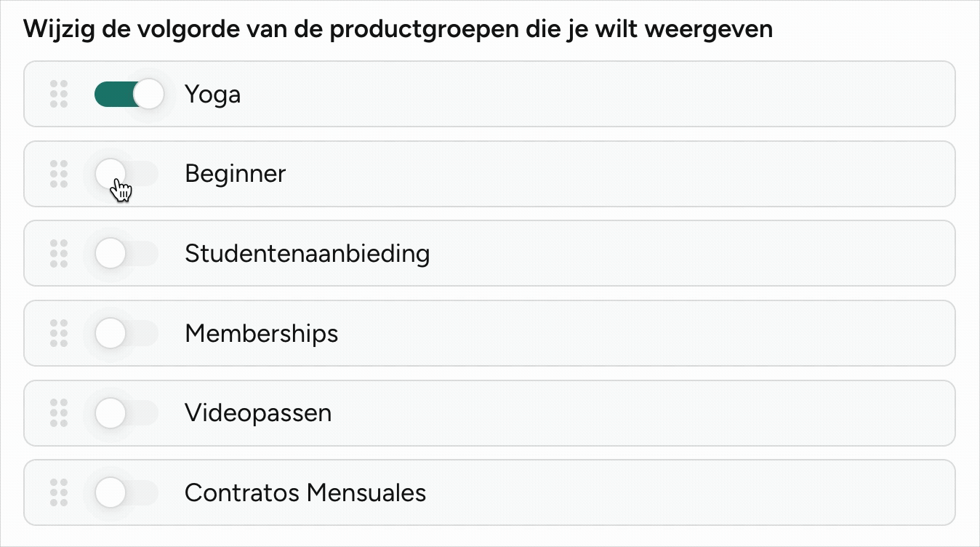The width and height of the screenshot is (980, 547).
Task: Disable the Yoga product group toggle
Action: tap(129, 94)
